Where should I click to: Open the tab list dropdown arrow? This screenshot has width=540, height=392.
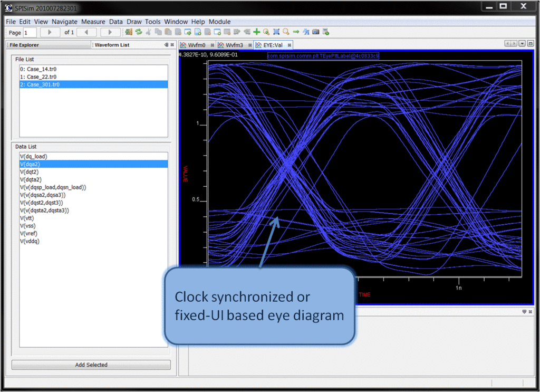(522, 44)
